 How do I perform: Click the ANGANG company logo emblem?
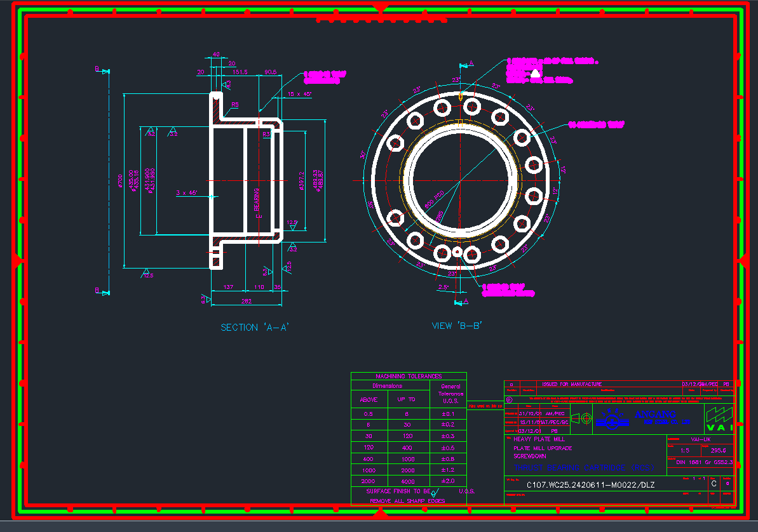[x=612, y=418]
